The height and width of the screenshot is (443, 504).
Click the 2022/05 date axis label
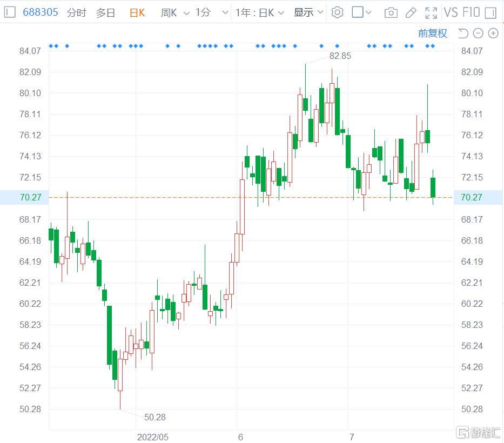point(153,437)
